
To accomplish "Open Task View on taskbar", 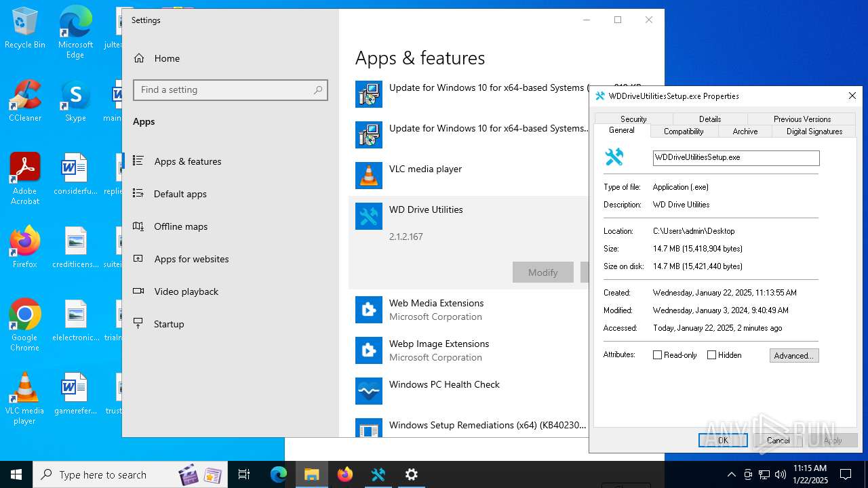I will [x=244, y=474].
